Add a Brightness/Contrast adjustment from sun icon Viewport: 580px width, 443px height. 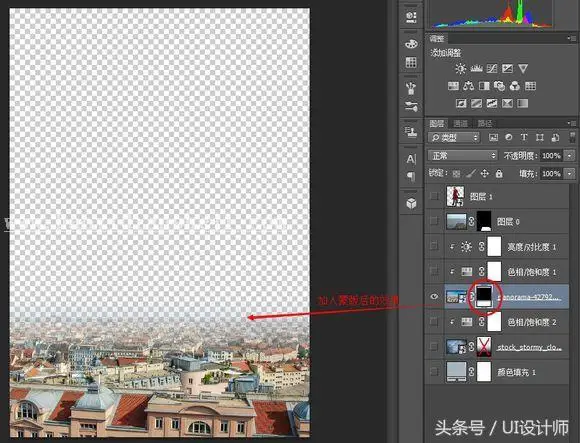click(x=461, y=68)
